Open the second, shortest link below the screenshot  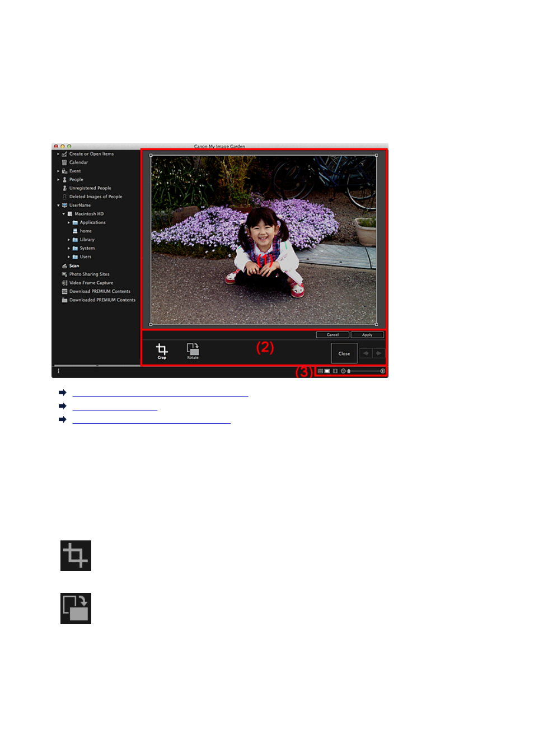[115, 407]
